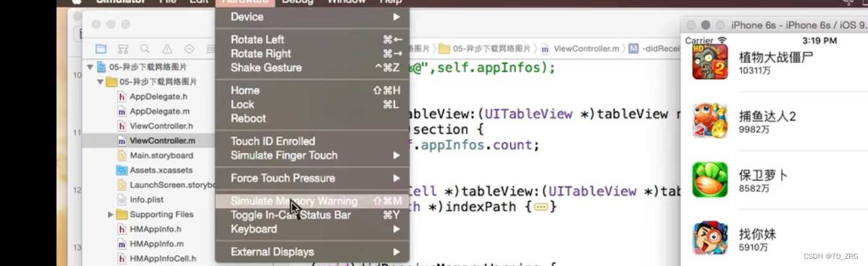The height and width of the screenshot is (266, 868).
Task: Expand the Supporting Files group triangle
Action: tap(110, 215)
